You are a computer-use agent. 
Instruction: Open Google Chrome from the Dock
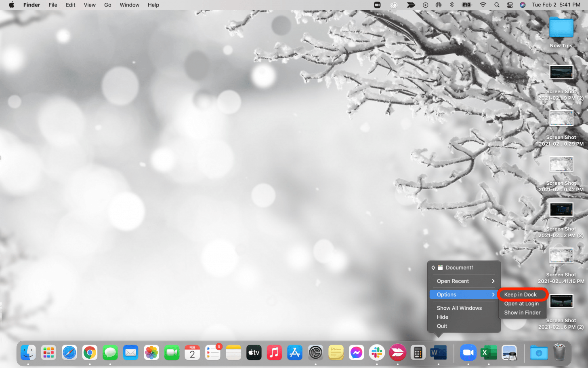[x=89, y=352]
